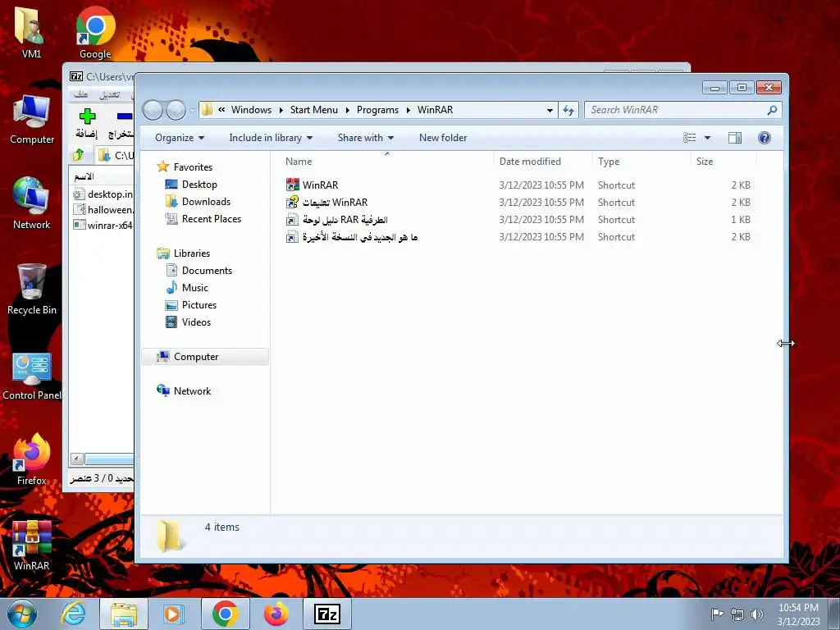The width and height of the screenshot is (840, 630).
Task: Open Explorer help question mark icon
Action: [765, 138]
